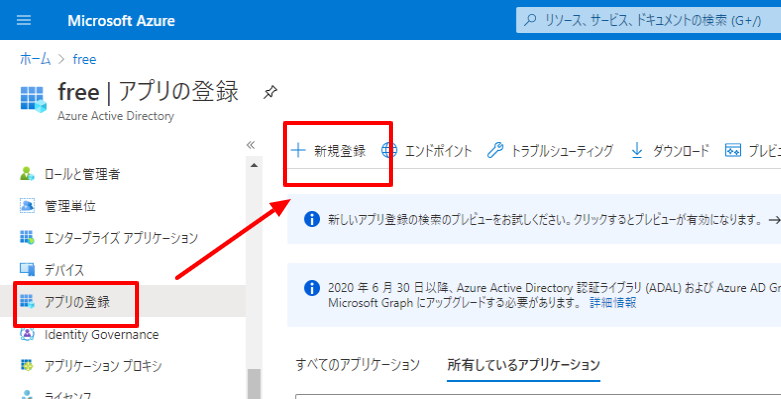Open トラブルシューティング
The width and height of the screenshot is (781, 399).
(562, 150)
